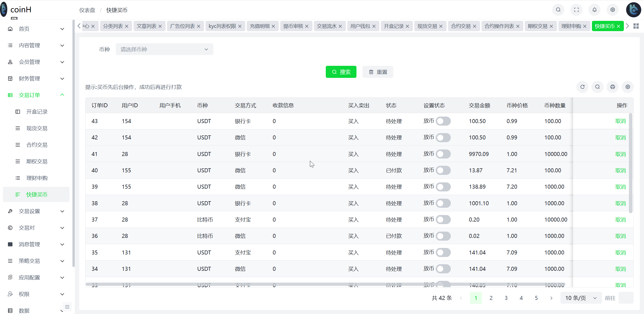Image resolution: width=644 pixels, height=314 pixels.
Task: Click the refresh icon above the table
Action: [583, 87]
